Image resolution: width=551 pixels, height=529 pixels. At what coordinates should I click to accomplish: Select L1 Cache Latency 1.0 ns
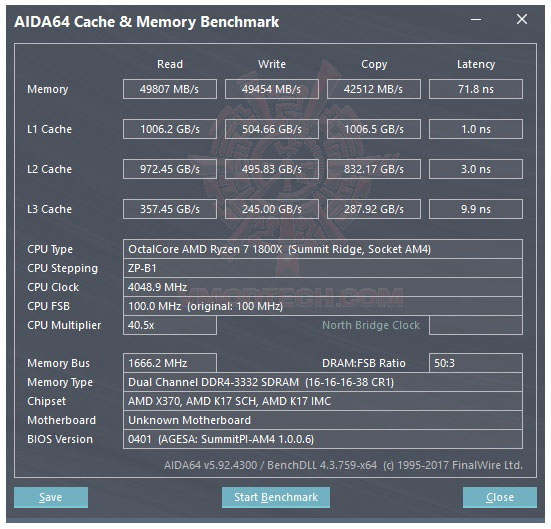(x=476, y=129)
